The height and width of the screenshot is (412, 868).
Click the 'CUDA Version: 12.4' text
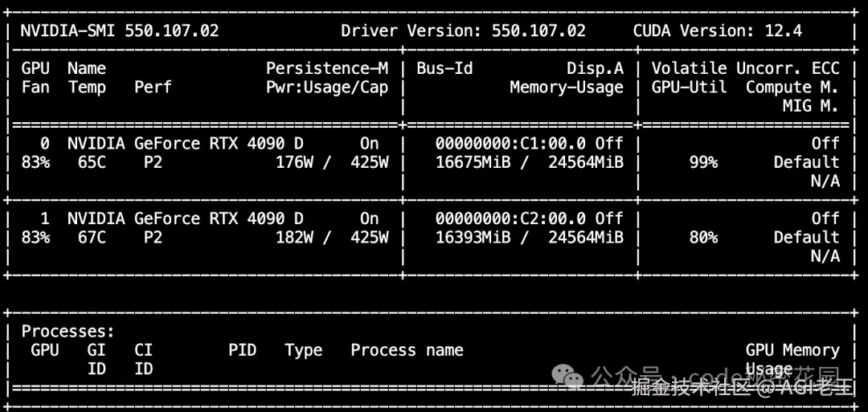pos(718,31)
